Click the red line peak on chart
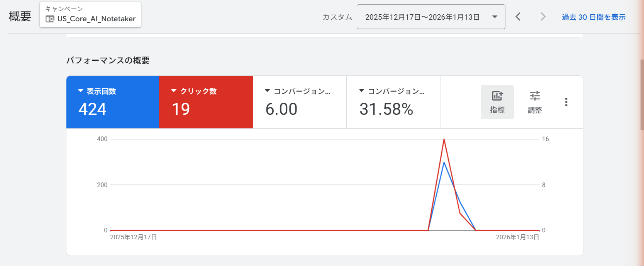The width and height of the screenshot is (644, 266). coord(444,140)
